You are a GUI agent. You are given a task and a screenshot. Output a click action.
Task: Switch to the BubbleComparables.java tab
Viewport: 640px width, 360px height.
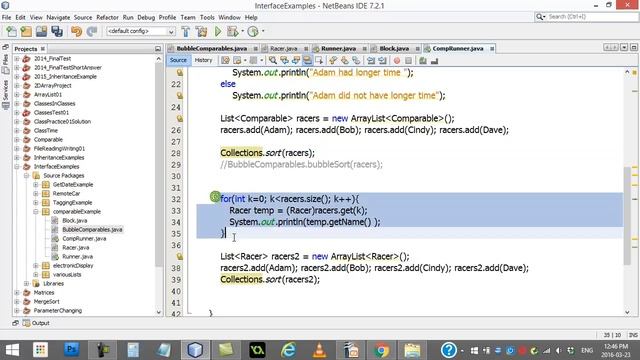pyautogui.click(x=212, y=49)
